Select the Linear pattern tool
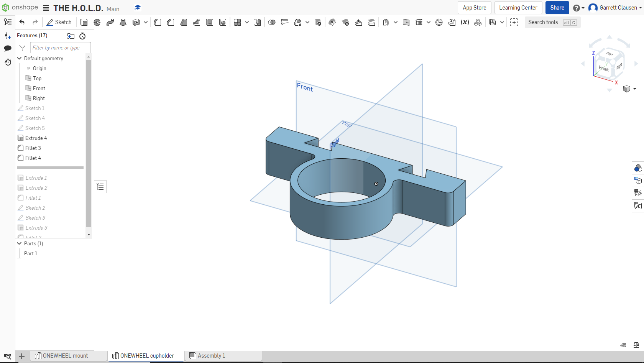Viewport: 644px width, 363px height. tap(237, 22)
